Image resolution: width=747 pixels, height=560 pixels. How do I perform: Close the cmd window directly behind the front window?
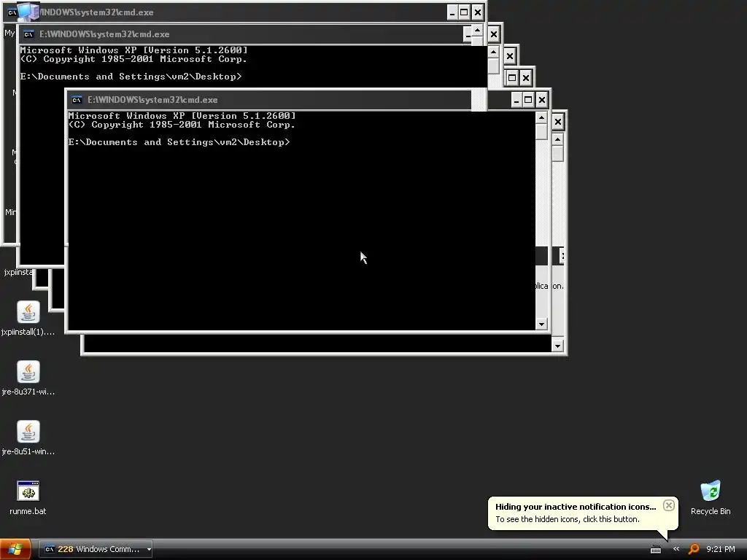558,122
